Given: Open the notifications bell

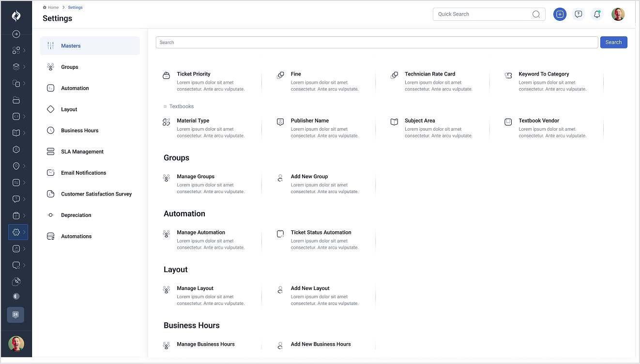Looking at the screenshot, I should [x=596, y=14].
